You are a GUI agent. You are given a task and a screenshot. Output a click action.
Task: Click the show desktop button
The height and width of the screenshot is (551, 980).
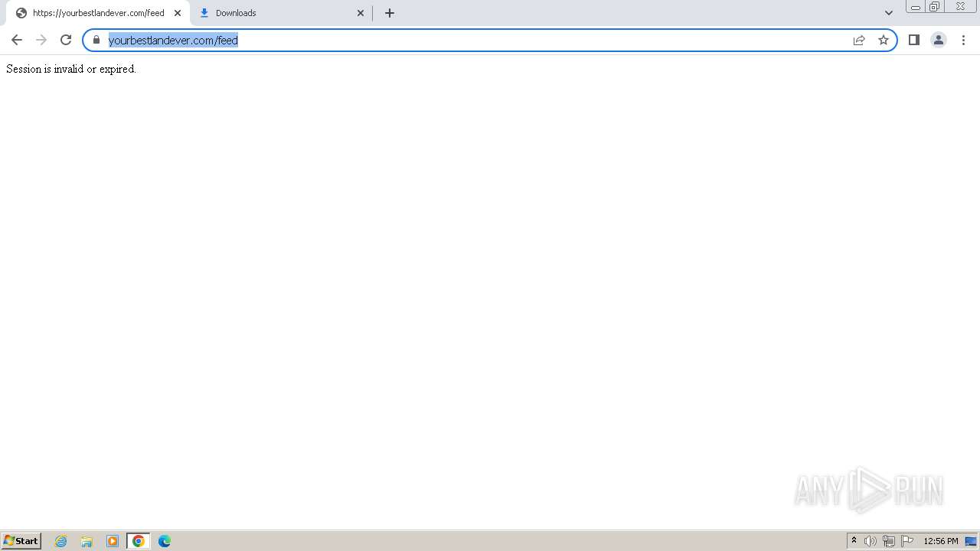(972, 541)
